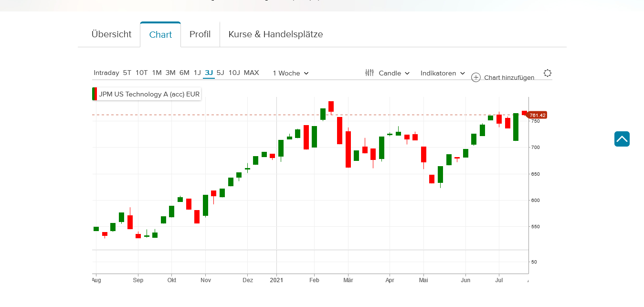Open the Profil tab
The image size is (644, 307).
pyautogui.click(x=200, y=34)
